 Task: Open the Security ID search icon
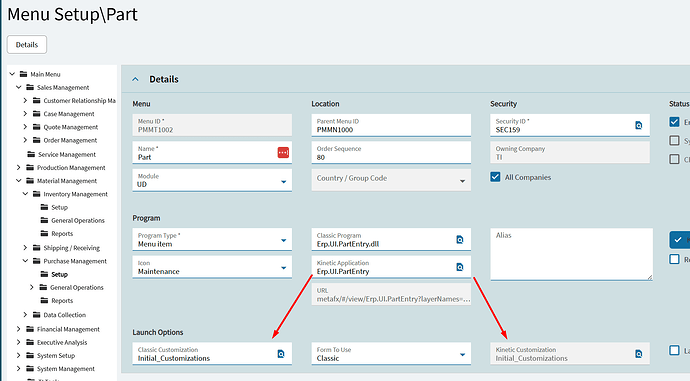coord(639,125)
